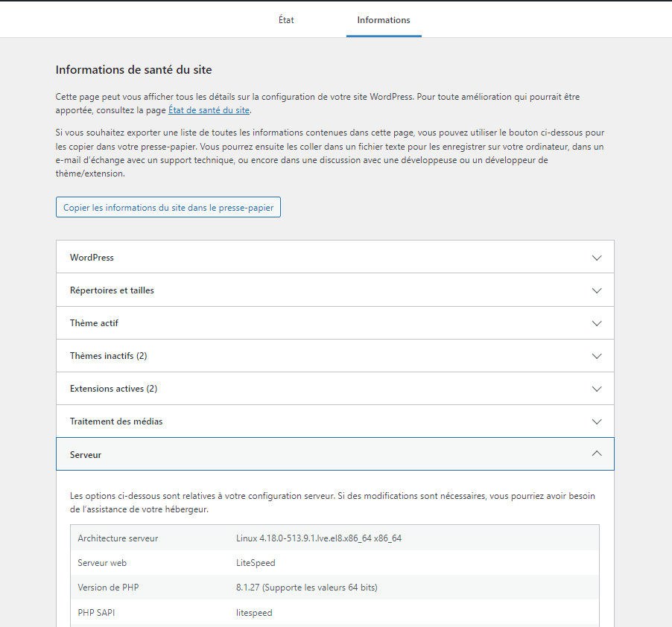This screenshot has width=672, height=627.
Task: Click the chevron beside Extensions actives (2)
Action: [596, 388]
